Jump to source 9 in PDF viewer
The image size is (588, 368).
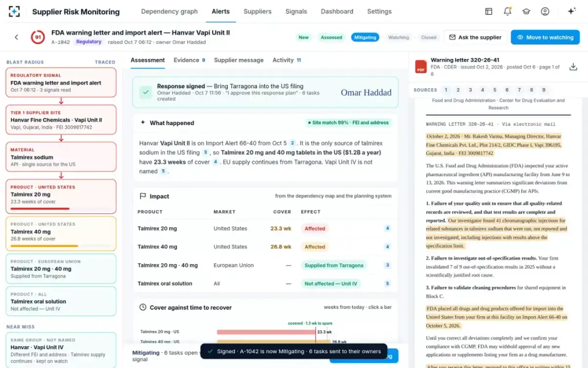tap(543, 90)
